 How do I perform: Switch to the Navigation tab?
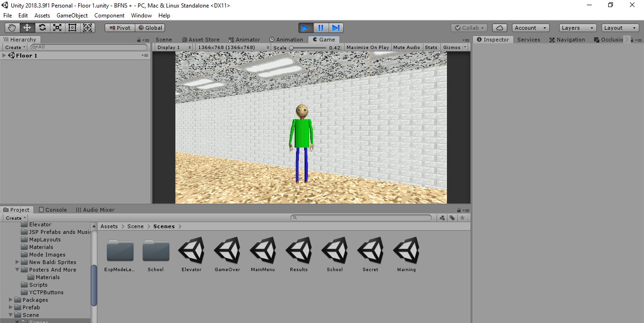point(567,40)
